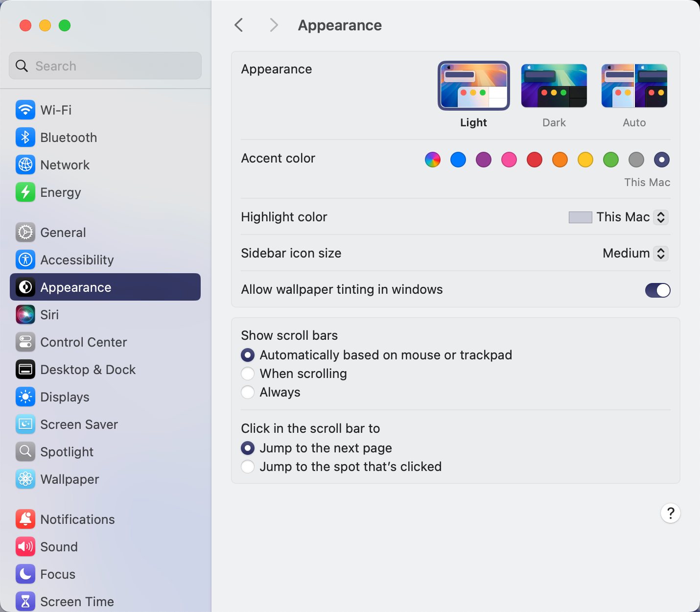The image size is (700, 612).
Task: Open Displays pane via its icon
Action: (25, 397)
